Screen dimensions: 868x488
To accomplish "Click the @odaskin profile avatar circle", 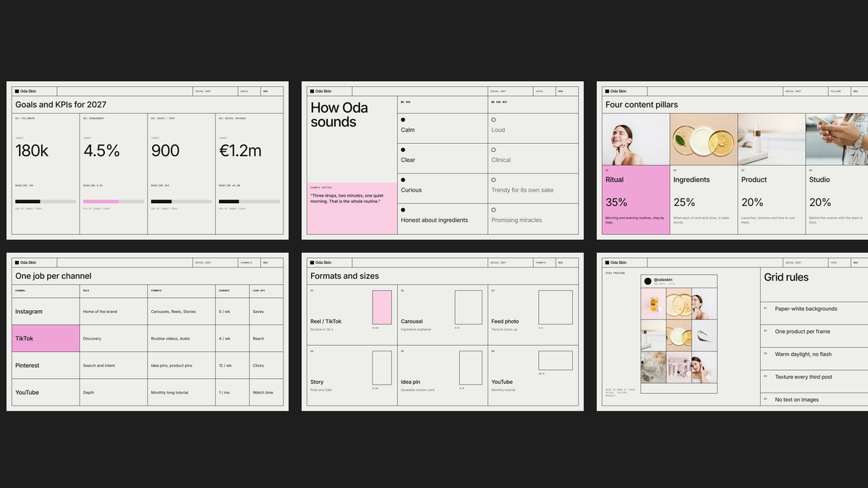I will point(648,281).
